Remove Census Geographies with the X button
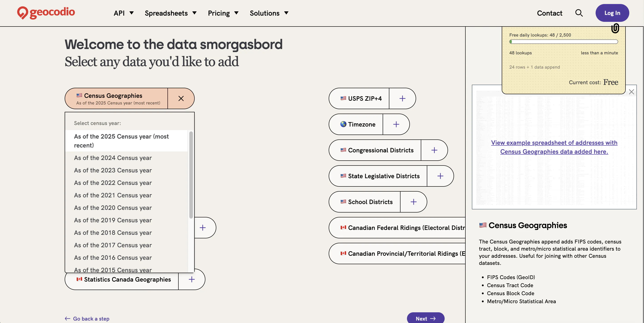644x323 pixels. point(181,98)
